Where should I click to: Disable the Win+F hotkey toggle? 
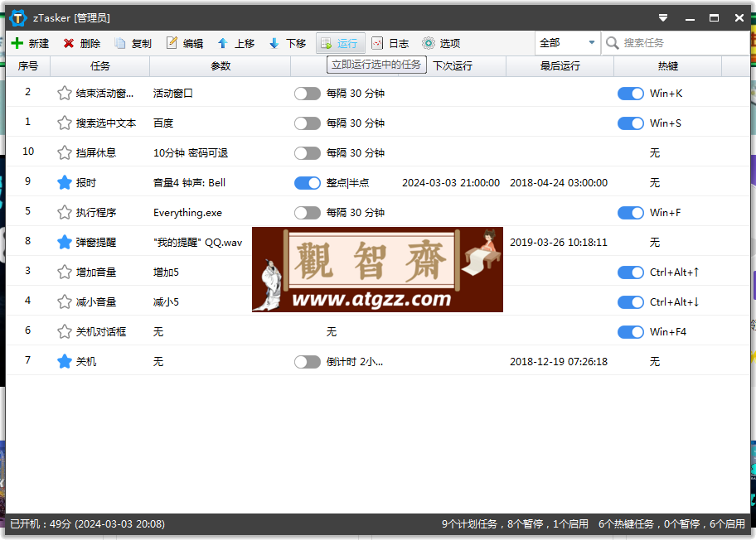pyautogui.click(x=631, y=213)
